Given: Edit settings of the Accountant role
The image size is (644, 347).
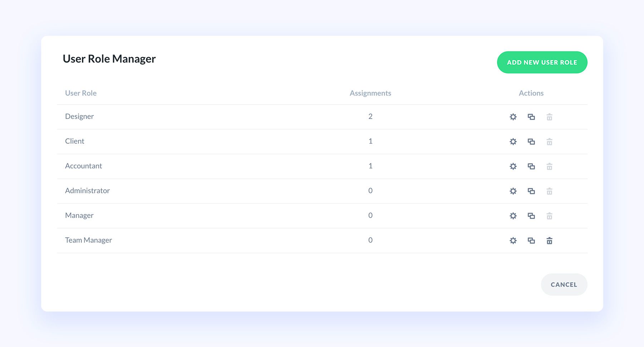Looking at the screenshot, I should tap(513, 166).
